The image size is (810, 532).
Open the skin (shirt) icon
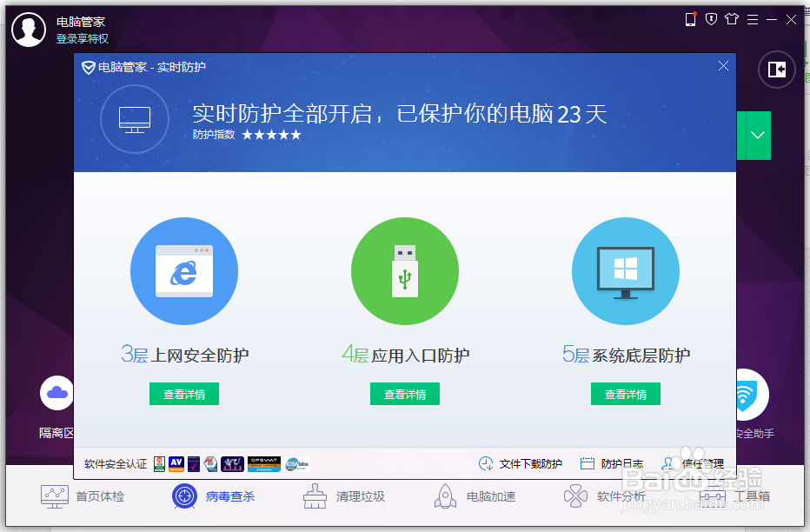(x=732, y=20)
